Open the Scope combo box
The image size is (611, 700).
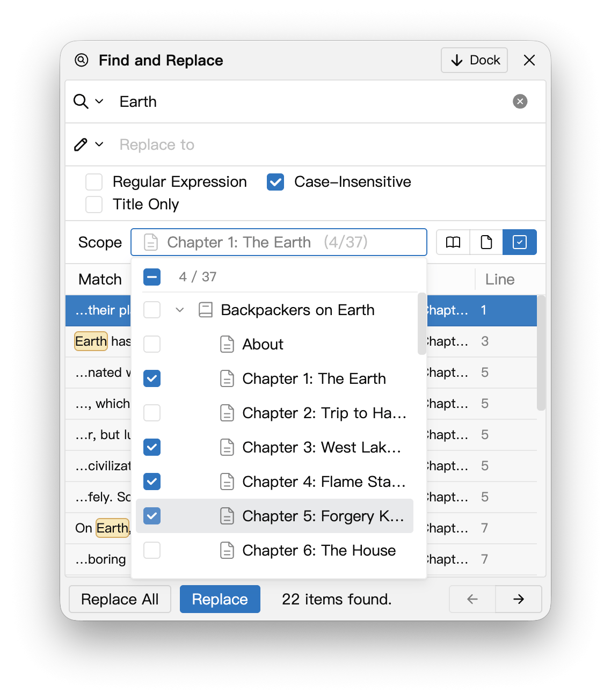279,242
